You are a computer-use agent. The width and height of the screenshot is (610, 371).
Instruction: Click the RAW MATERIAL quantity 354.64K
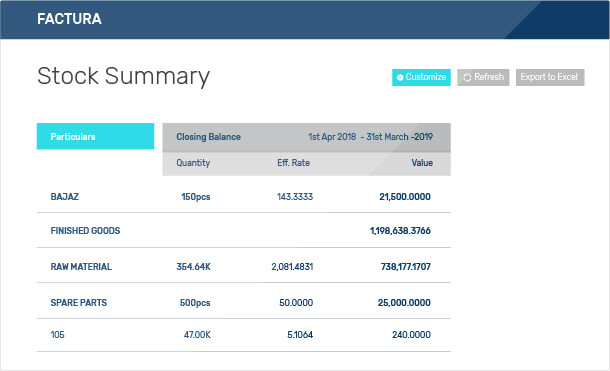pyautogui.click(x=193, y=267)
